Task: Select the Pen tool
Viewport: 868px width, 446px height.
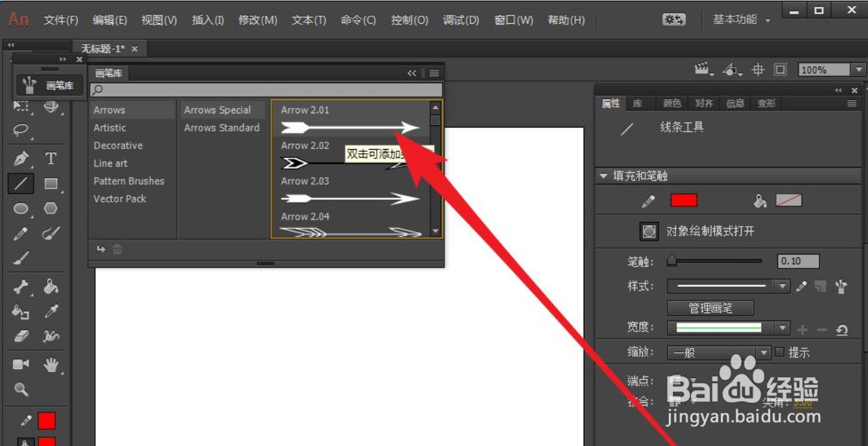Action: click(x=21, y=159)
